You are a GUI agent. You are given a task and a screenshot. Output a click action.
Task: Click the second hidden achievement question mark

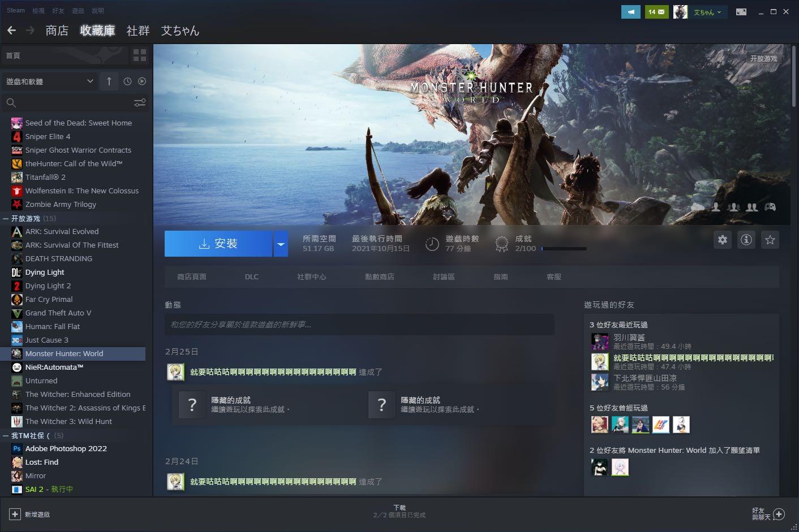(x=382, y=405)
